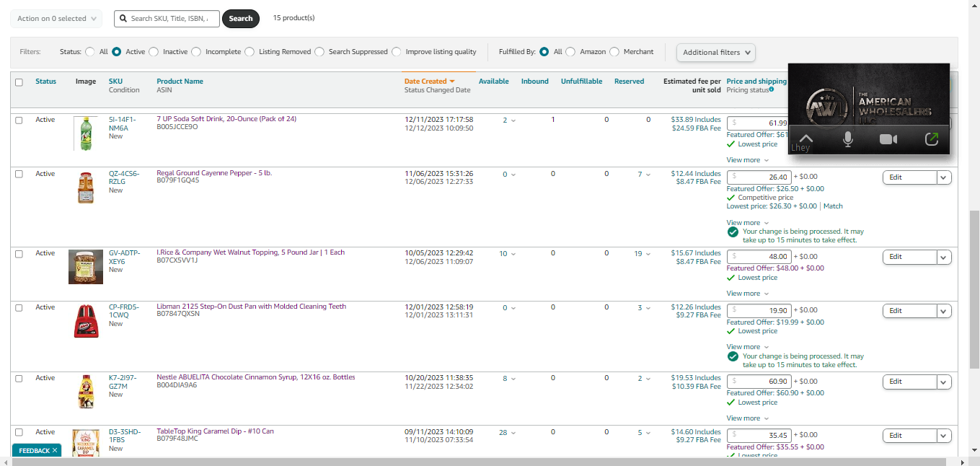The height and width of the screenshot is (466, 980).
Task: Click the Search button
Action: click(x=241, y=19)
